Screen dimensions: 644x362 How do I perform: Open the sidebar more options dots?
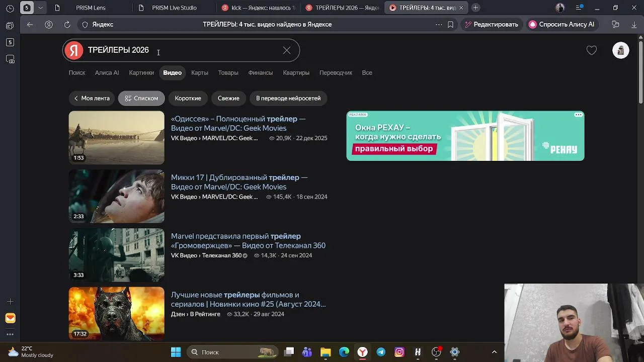tap(10, 334)
